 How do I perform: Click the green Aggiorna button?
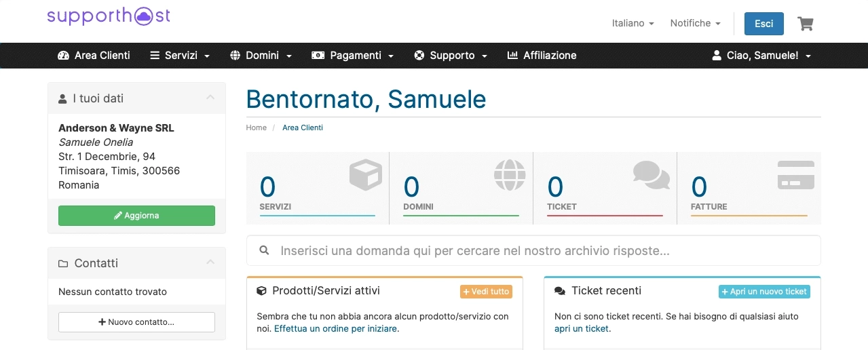click(136, 216)
